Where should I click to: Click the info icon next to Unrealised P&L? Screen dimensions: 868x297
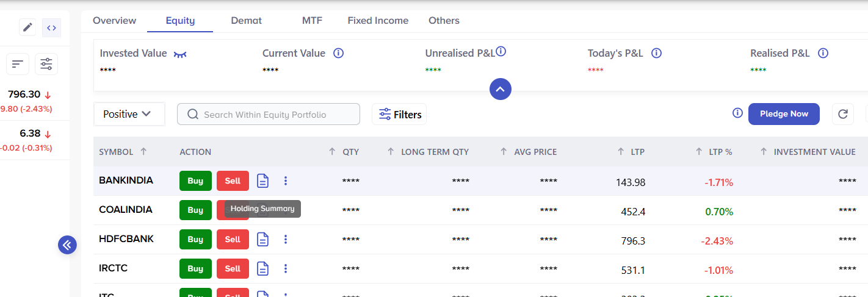501,51
